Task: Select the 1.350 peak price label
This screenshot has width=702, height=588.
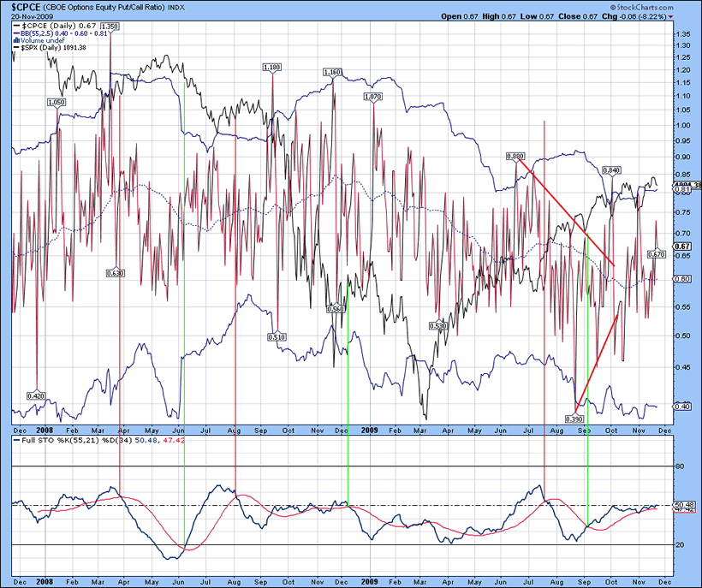Action: [x=110, y=27]
